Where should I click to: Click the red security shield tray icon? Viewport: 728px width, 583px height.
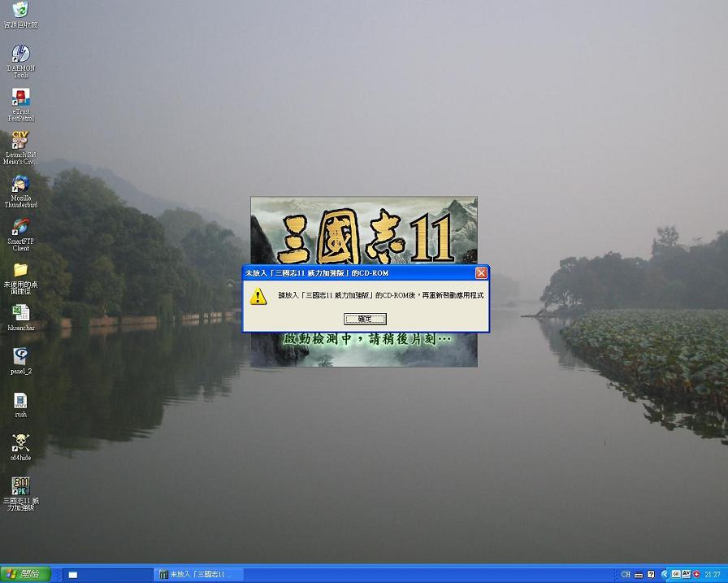(696, 575)
